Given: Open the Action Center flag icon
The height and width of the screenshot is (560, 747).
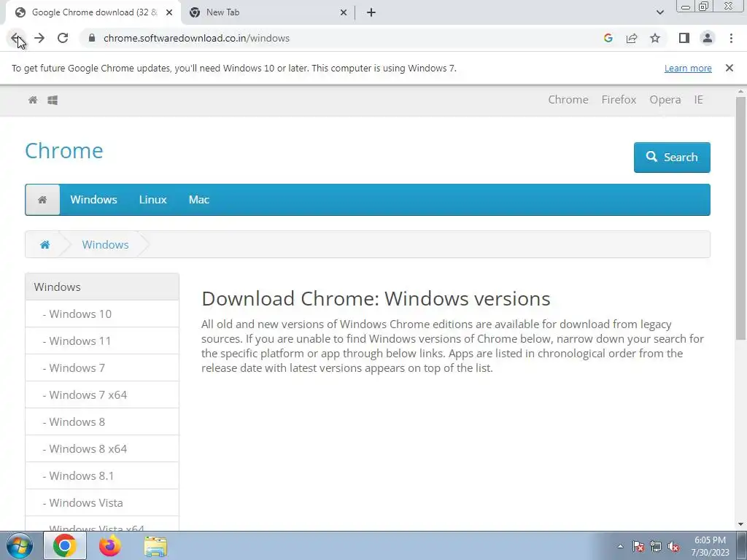Looking at the screenshot, I should [638, 547].
